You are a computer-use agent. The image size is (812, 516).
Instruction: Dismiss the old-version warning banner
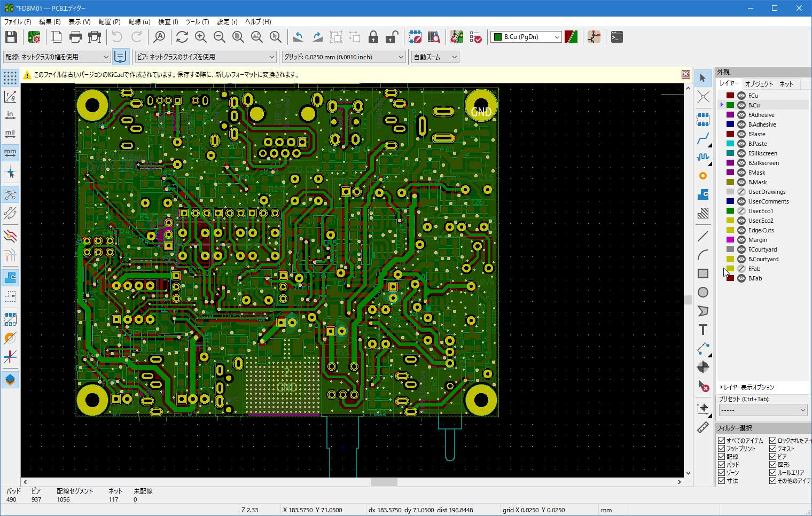click(x=686, y=74)
